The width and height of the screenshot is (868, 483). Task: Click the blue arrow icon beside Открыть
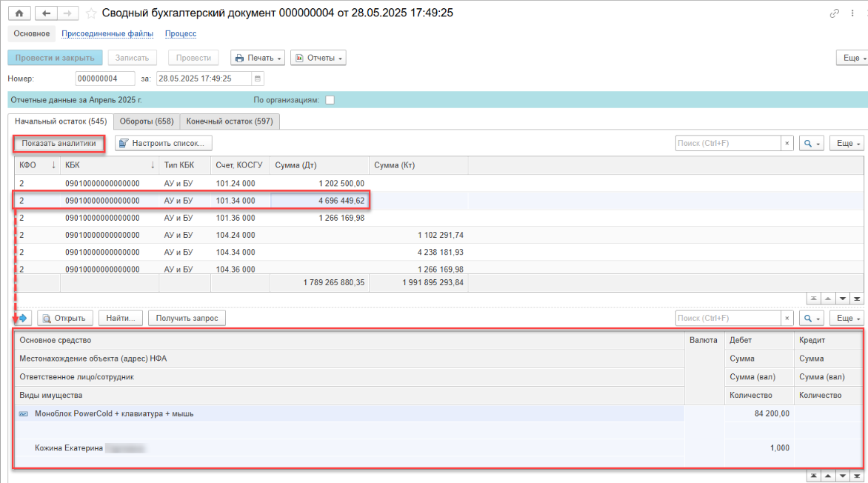(21, 318)
